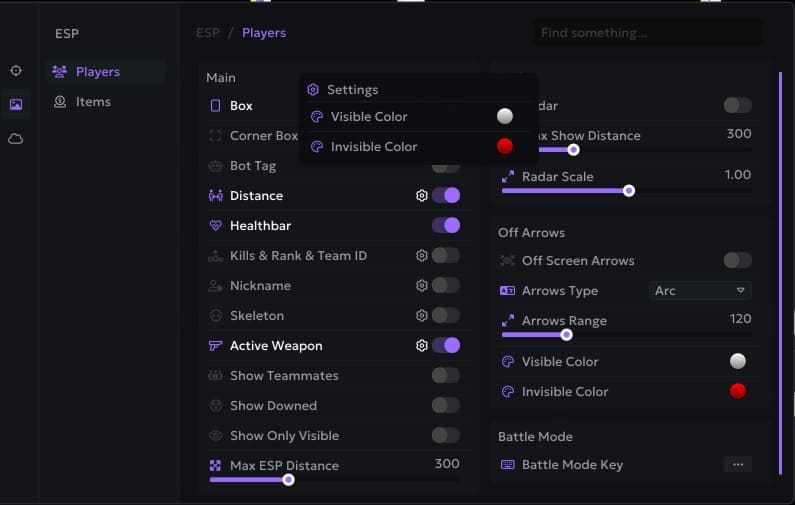Click the crosshair aim icon in left sidebar
Screen dimensions: 795x505
16,71
